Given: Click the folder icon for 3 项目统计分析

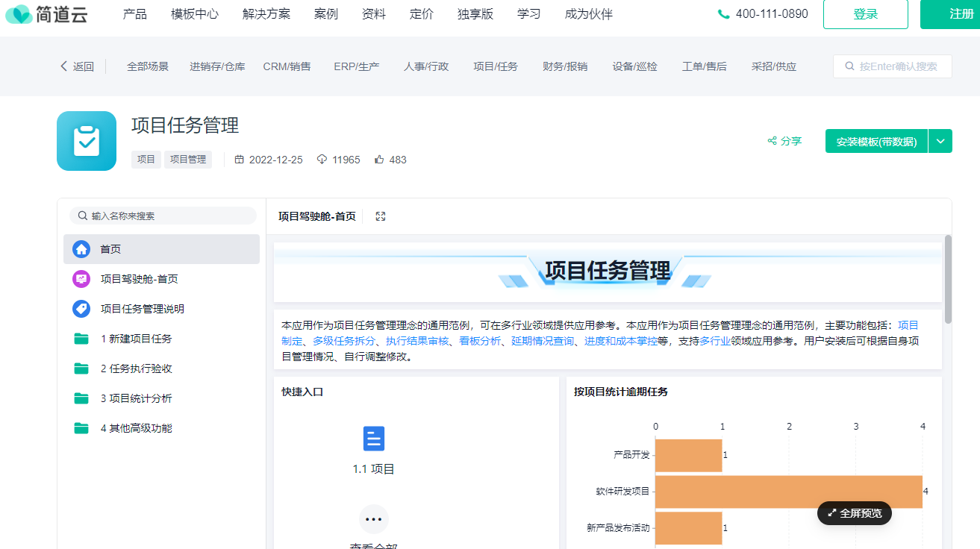Looking at the screenshot, I should coord(81,398).
